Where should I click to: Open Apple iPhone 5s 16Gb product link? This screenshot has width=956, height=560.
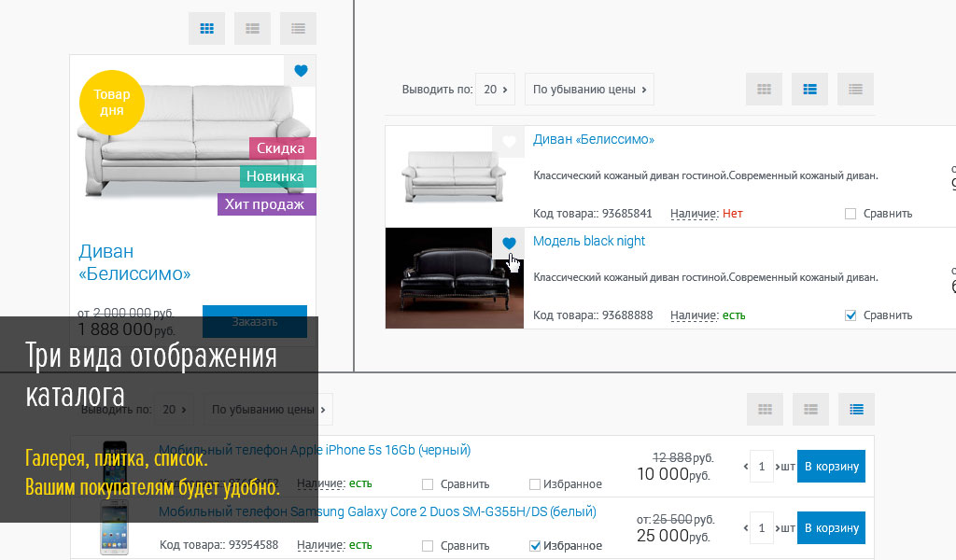[315, 450]
